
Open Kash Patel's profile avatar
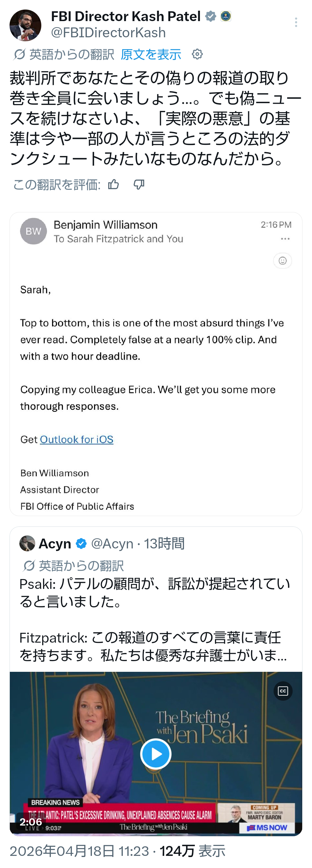tap(25, 25)
